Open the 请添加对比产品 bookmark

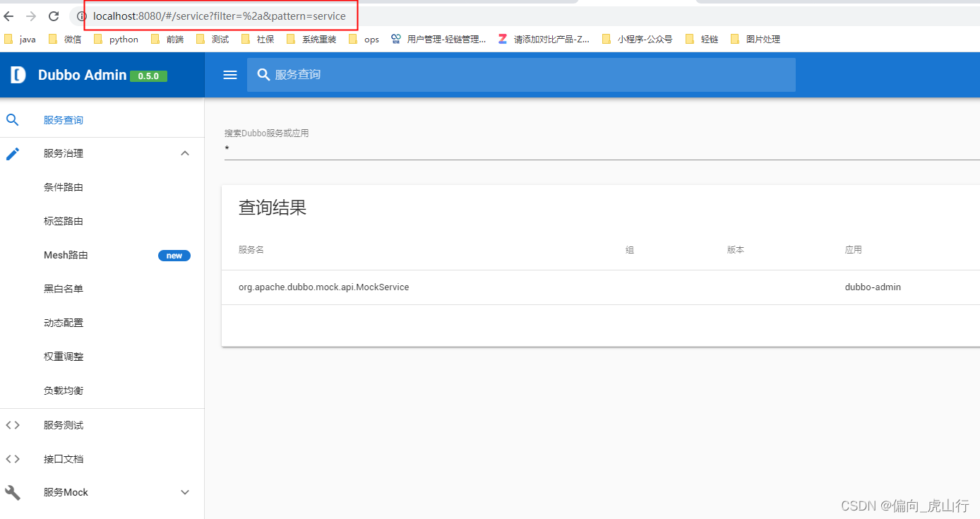tap(544, 40)
